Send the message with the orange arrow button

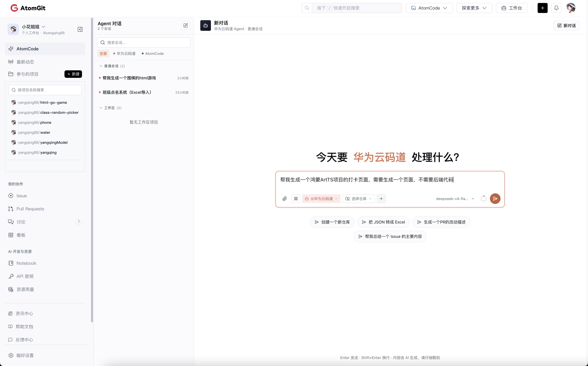[495, 199]
